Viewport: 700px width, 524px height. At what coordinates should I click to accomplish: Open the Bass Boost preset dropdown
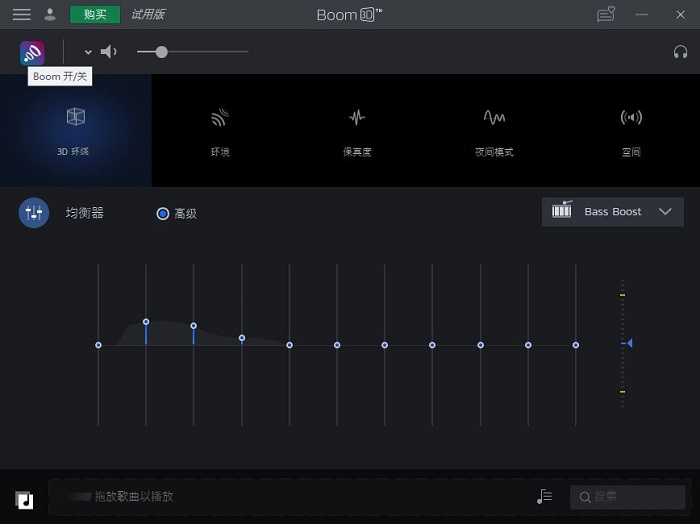coord(612,212)
